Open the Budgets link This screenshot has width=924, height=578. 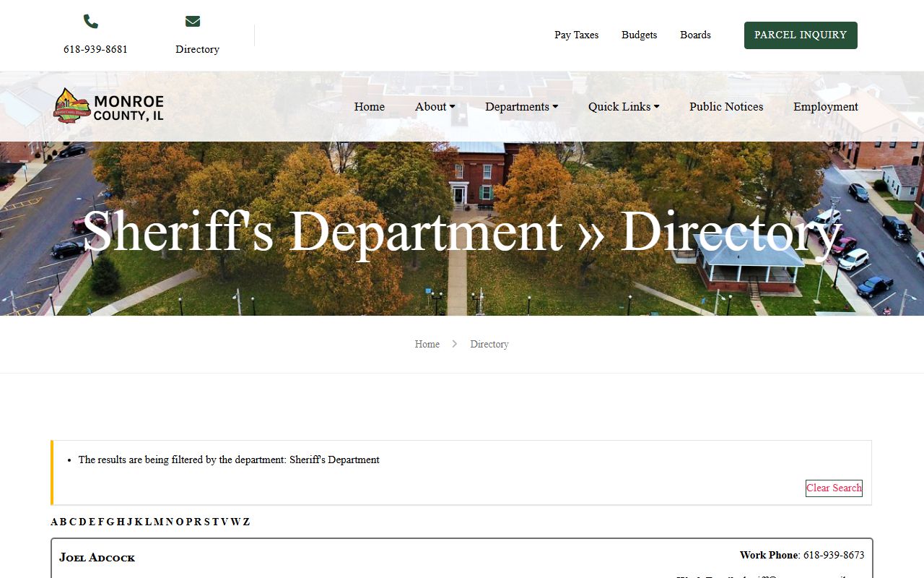639,35
